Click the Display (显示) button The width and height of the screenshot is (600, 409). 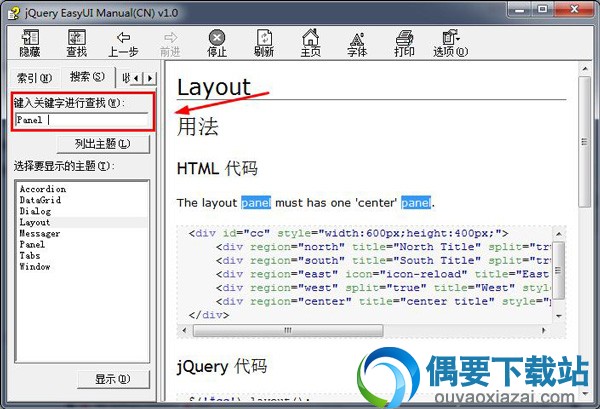point(113,379)
